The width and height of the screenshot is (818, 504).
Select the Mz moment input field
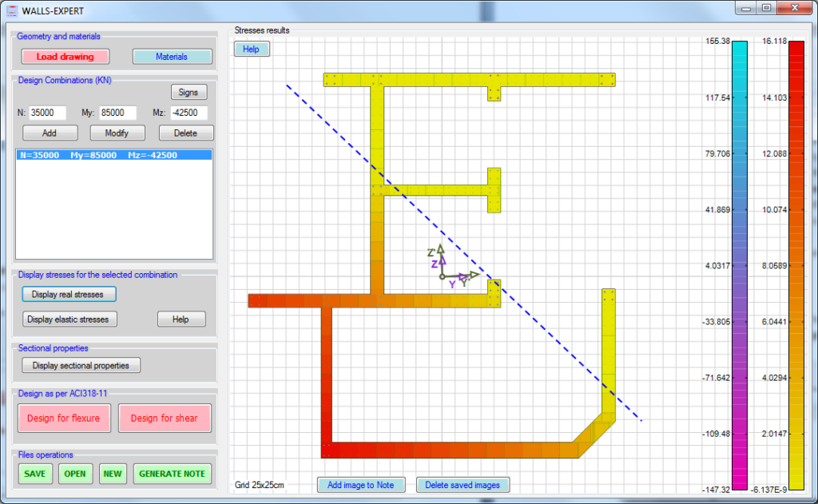189,113
